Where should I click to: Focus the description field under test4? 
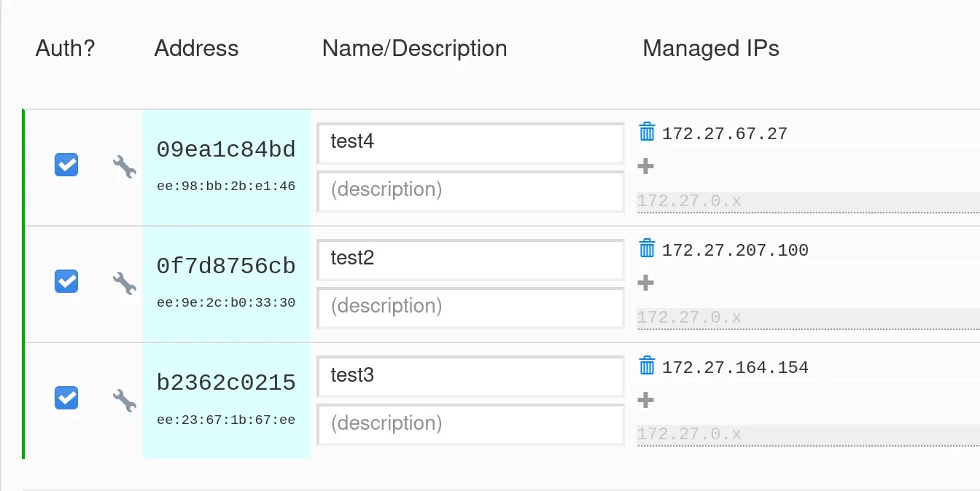[470, 191]
